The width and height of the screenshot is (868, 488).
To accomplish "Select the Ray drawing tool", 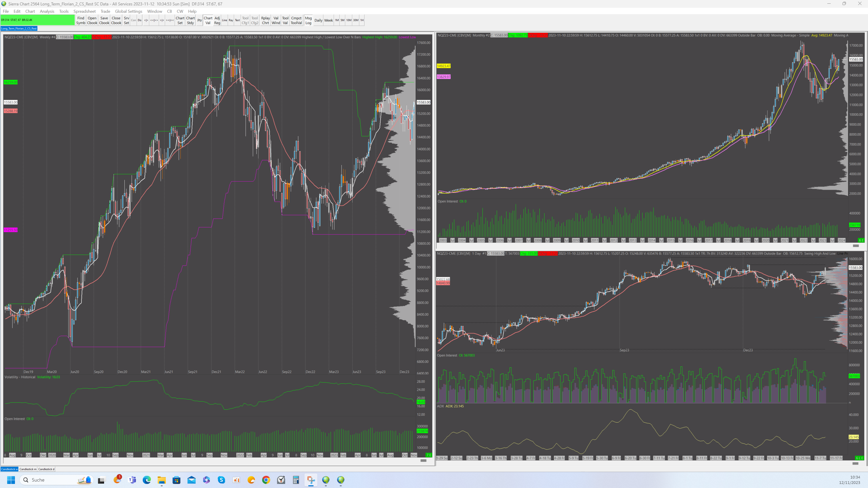I will [231, 20].
